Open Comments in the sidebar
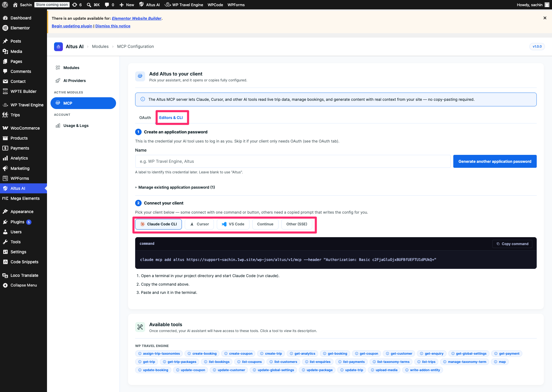The image size is (552, 392). pyautogui.click(x=24, y=71)
